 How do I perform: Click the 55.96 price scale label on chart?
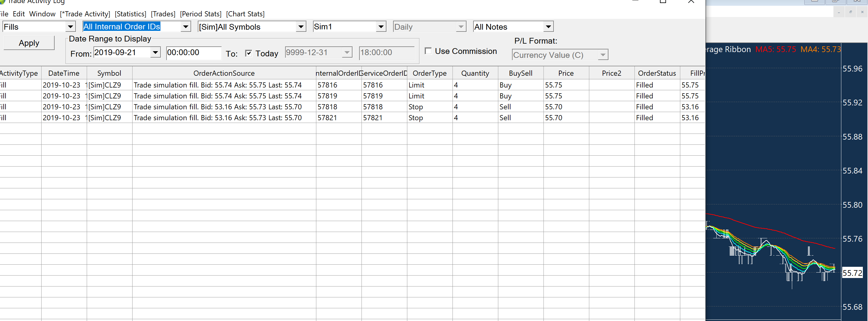852,69
